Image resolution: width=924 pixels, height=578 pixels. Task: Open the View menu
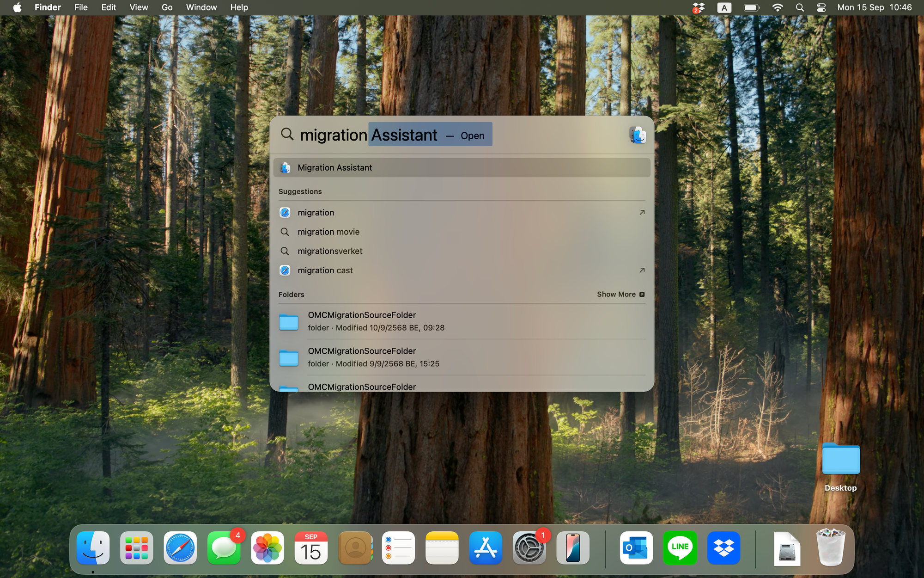[x=139, y=7]
